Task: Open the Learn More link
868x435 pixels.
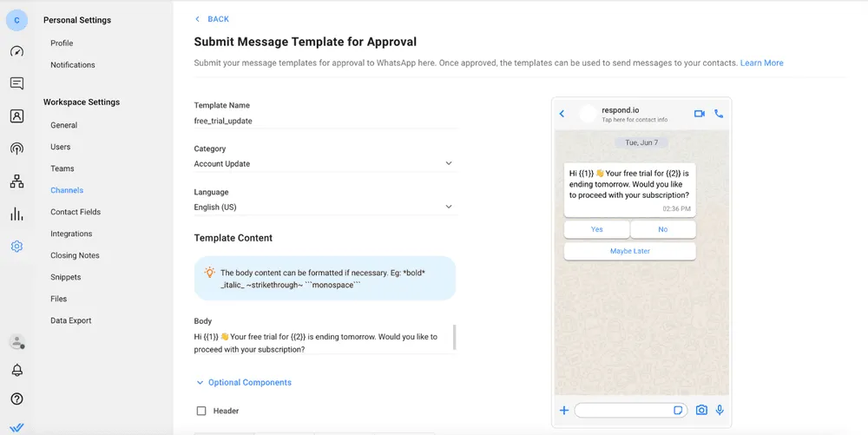Action: (762, 63)
